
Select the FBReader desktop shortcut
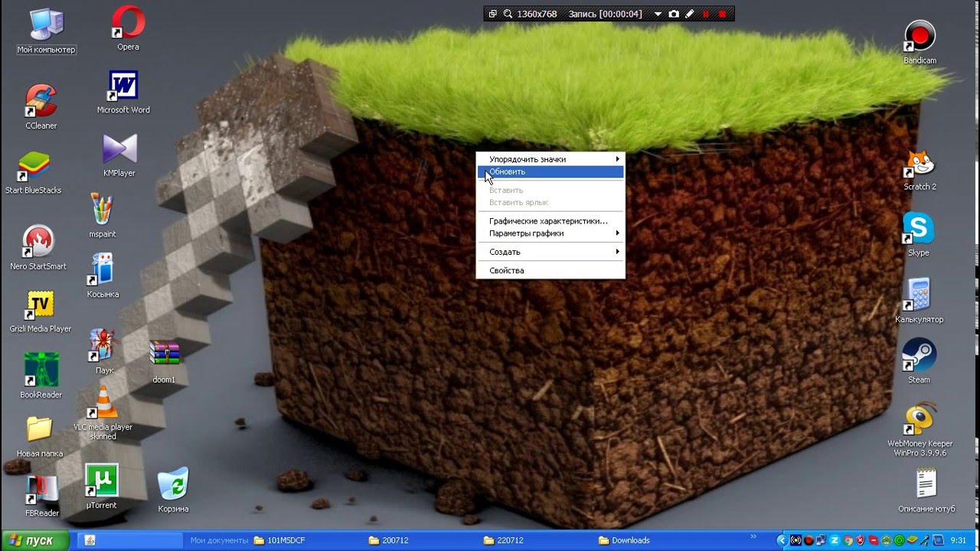tap(42, 496)
